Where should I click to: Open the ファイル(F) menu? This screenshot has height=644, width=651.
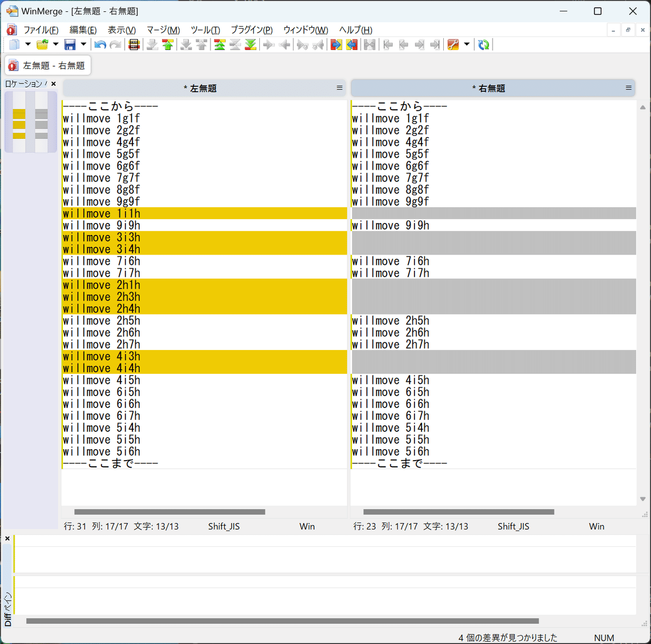point(41,30)
